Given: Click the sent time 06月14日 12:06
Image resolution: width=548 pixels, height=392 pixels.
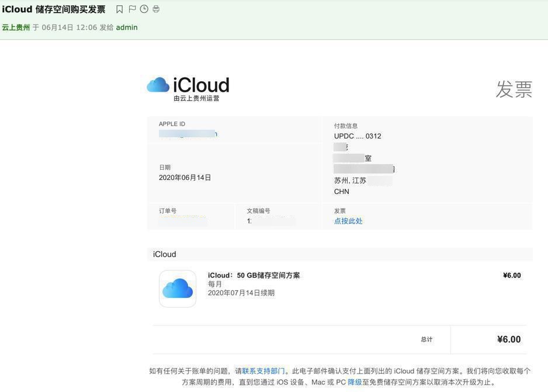Looking at the screenshot, I should pyautogui.click(x=69, y=27).
